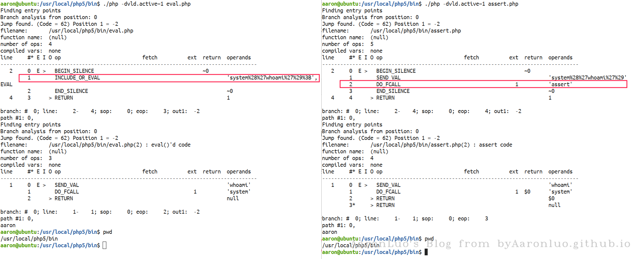Click the standalone EVAL text line
The width and height of the screenshot is (644, 259).
(6, 85)
